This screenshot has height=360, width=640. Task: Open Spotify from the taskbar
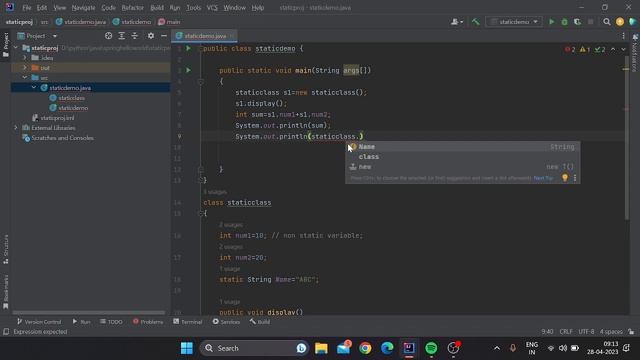(x=431, y=348)
